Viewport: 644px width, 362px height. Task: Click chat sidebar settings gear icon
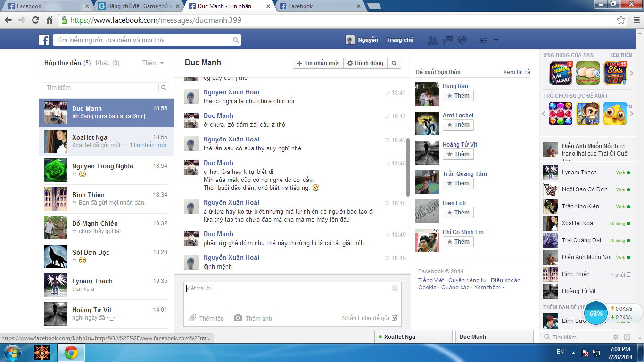click(x=615, y=337)
